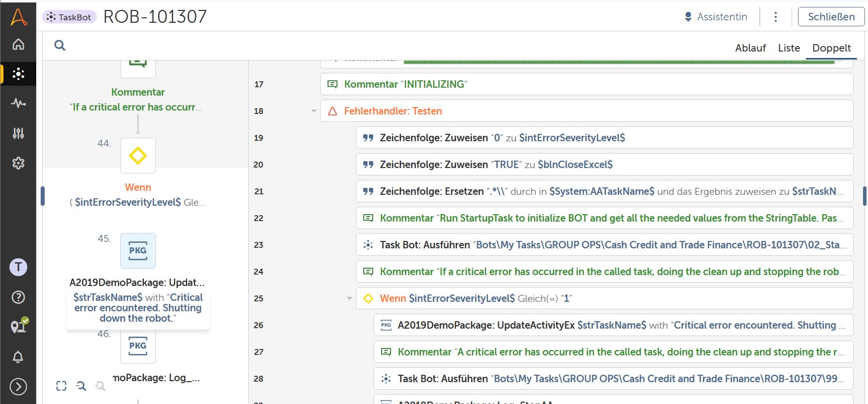868x404 pixels.
Task: Click the Schließen button
Action: point(831,17)
